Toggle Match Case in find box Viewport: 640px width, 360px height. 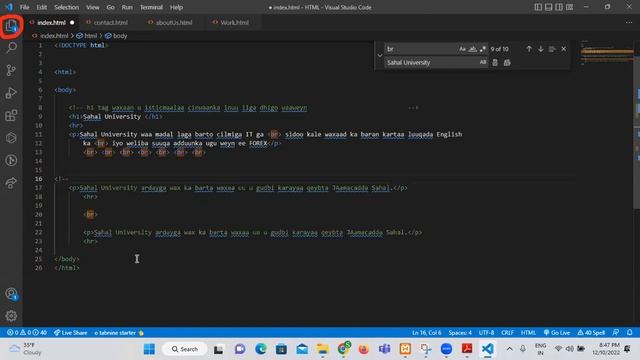(x=462, y=49)
